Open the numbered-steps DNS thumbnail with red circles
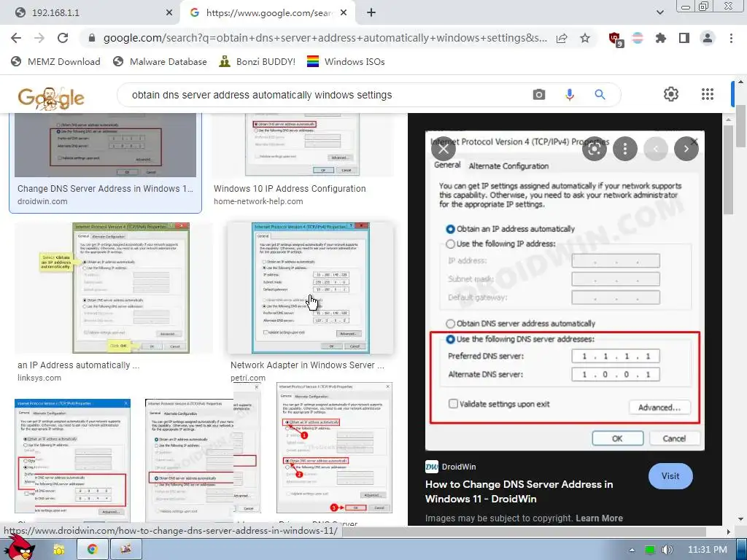The height and width of the screenshot is (560, 747). [x=334, y=448]
